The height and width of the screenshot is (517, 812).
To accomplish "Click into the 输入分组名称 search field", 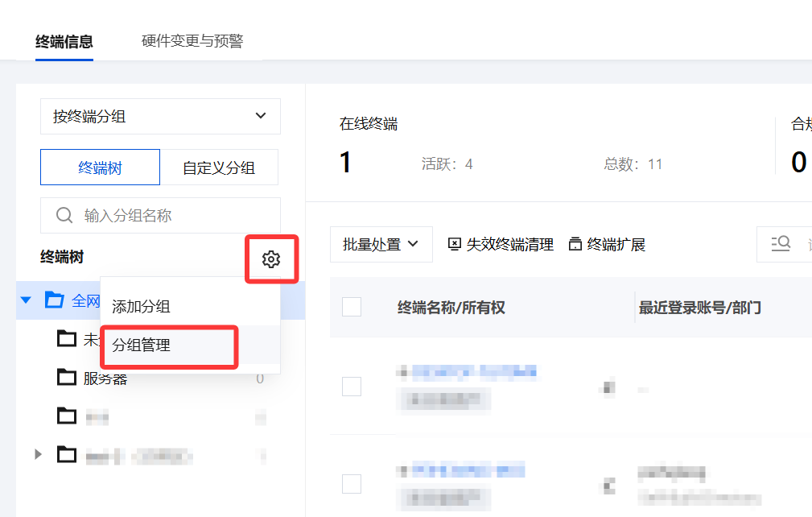I will click(x=160, y=216).
